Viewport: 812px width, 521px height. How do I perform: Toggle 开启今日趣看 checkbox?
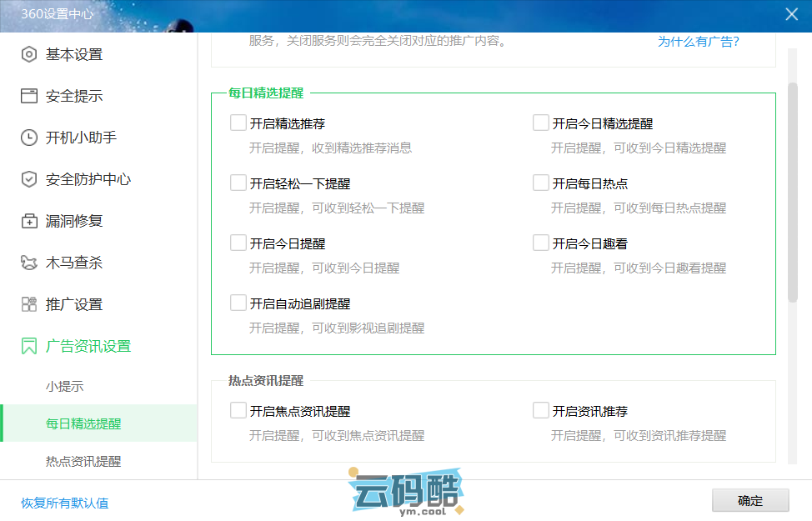(540, 243)
